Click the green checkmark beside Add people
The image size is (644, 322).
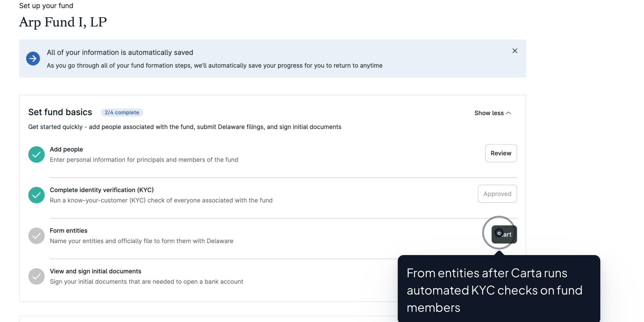[36, 154]
